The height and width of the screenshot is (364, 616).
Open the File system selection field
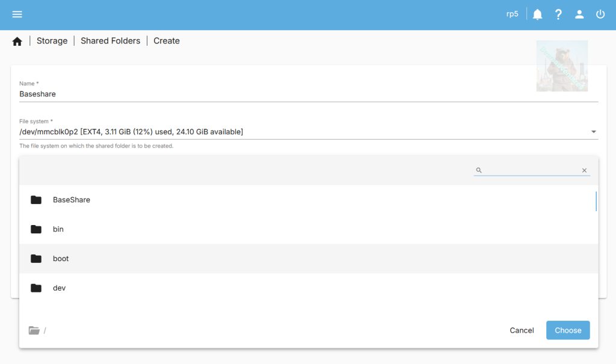click(301, 132)
